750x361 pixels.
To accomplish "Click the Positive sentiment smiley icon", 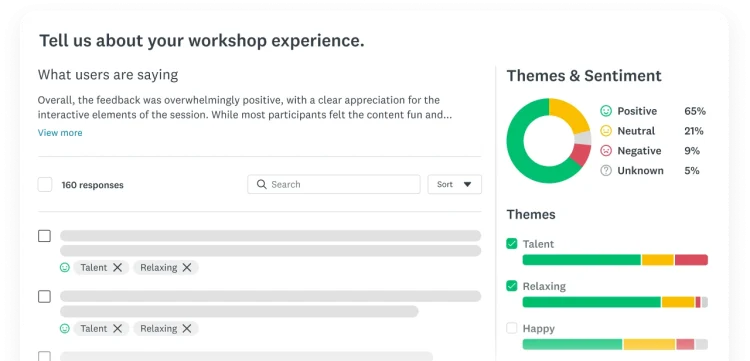I will (x=606, y=111).
